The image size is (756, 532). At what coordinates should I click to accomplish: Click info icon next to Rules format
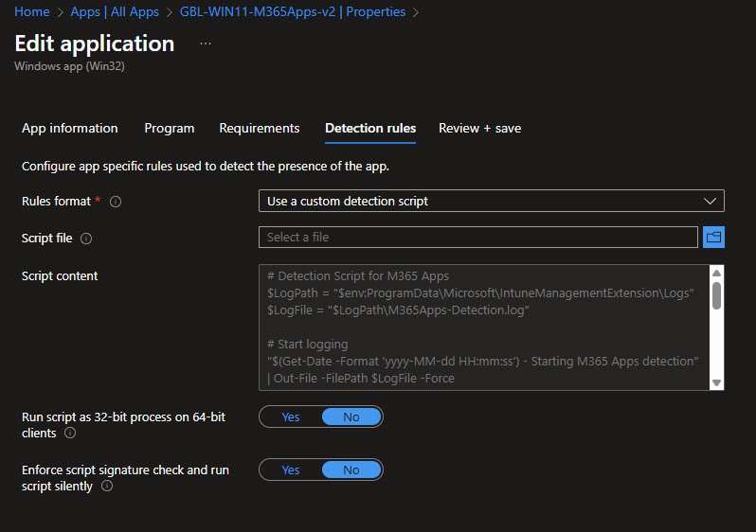point(116,202)
